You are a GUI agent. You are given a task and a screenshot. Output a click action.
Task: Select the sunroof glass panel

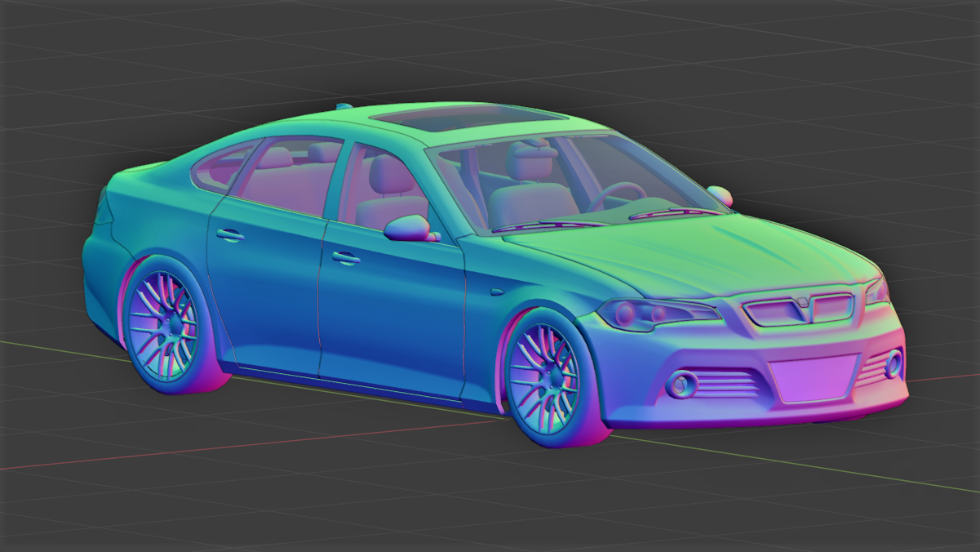pos(468,117)
